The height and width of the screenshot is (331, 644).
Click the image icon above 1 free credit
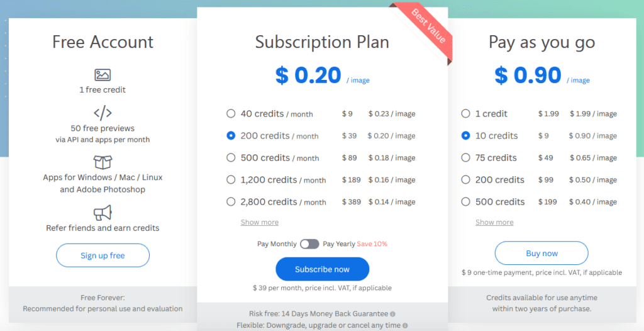[103, 75]
